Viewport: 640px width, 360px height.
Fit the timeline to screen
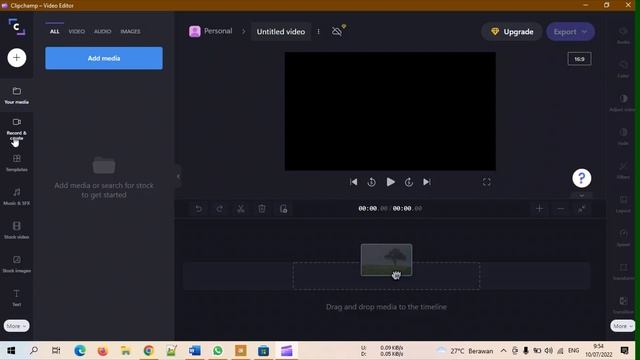(x=582, y=209)
